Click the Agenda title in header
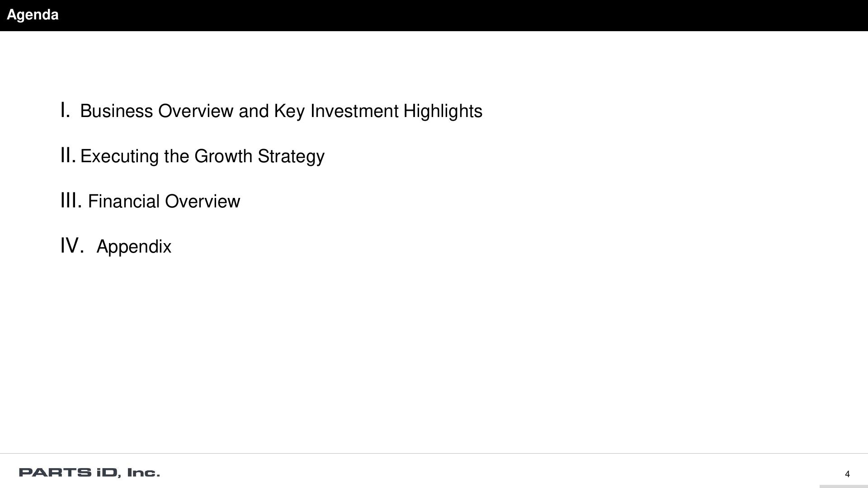The width and height of the screenshot is (868, 488). tap(33, 15)
